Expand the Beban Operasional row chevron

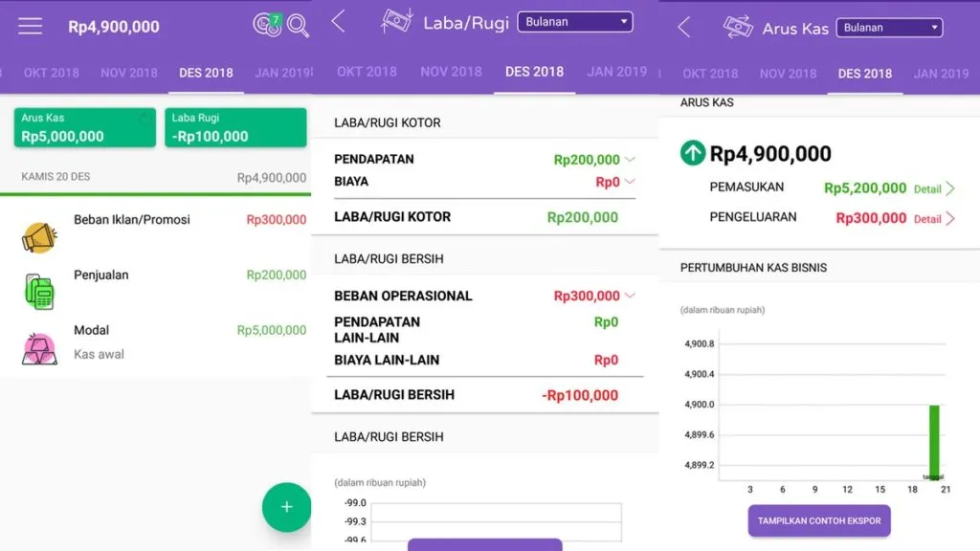630,297
